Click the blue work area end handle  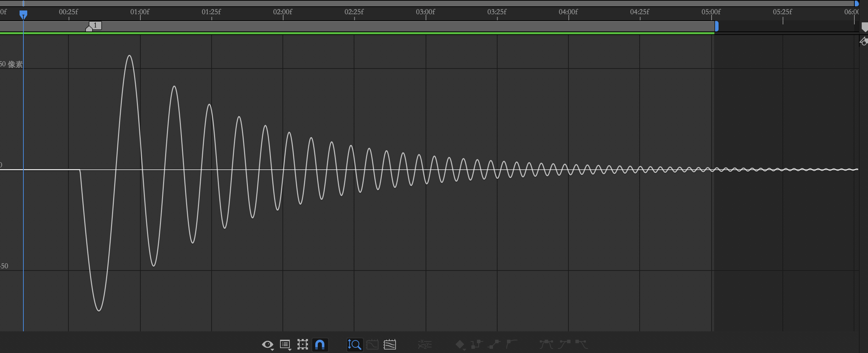(x=716, y=26)
